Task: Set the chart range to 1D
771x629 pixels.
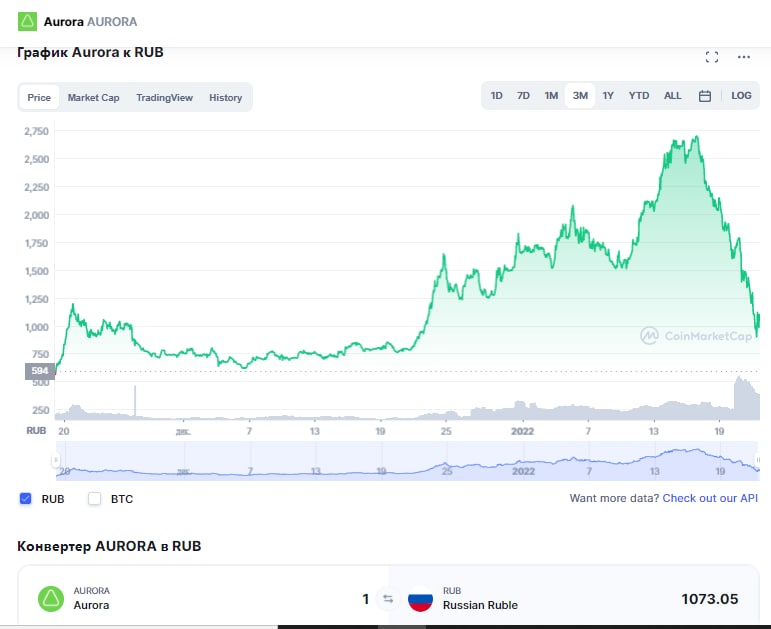Action: pyautogui.click(x=496, y=95)
